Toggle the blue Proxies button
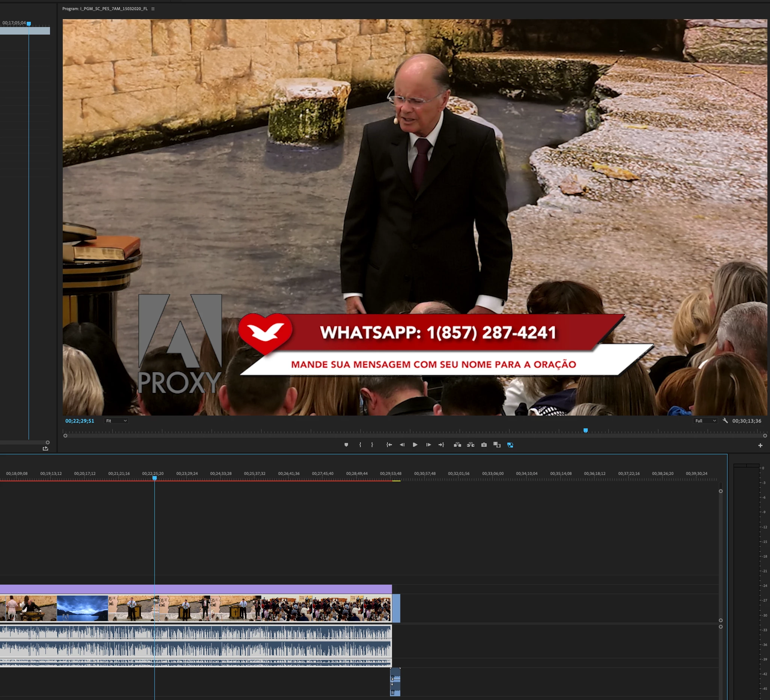This screenshot has height=700, width=770. point(510,445)
